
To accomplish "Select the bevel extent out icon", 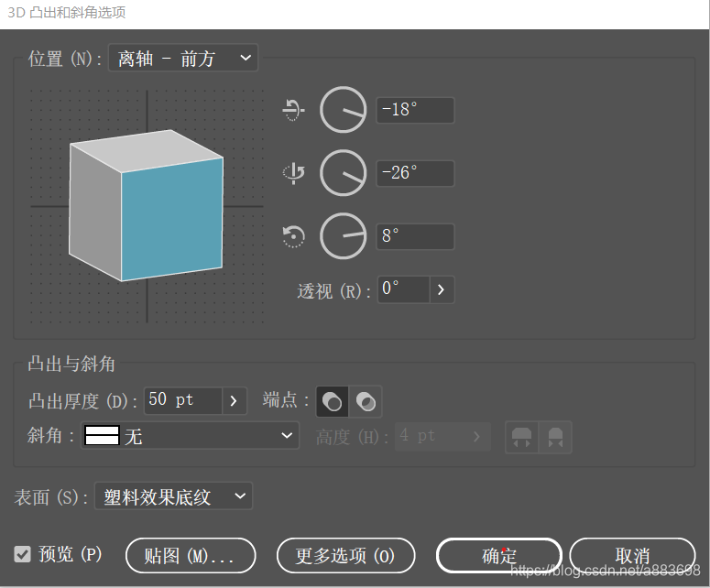I will (521, 437).
